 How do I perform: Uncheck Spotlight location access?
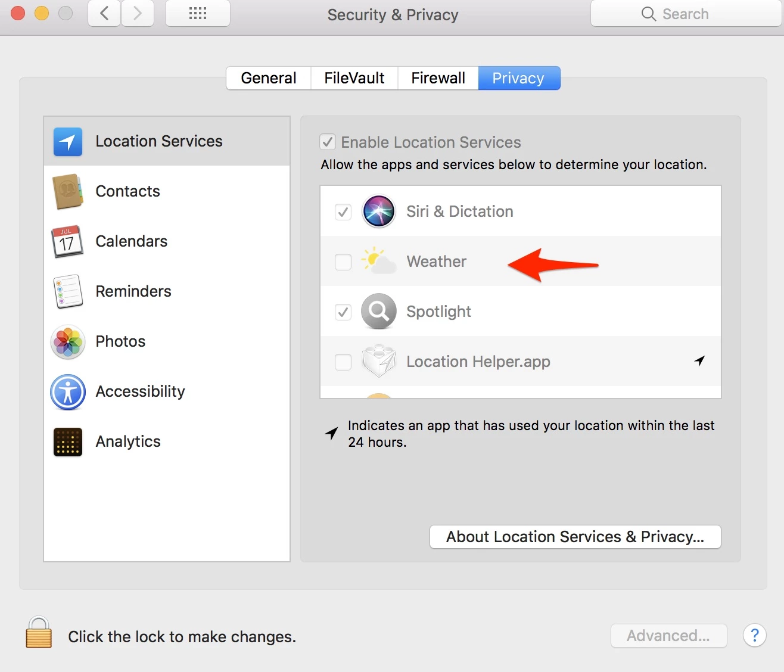(343, 312)
